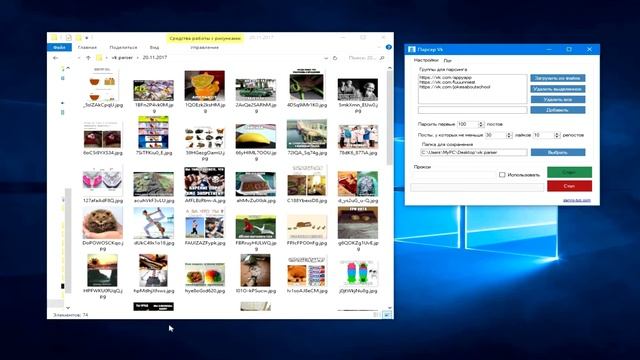The image size is (640, 360).
Task: Click Средства работы с рисунками contextual tab
Action: [205, 38]
